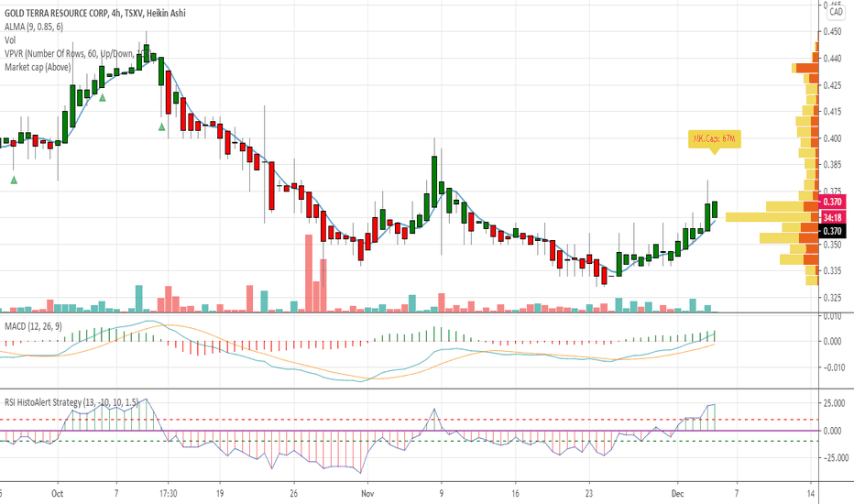This screenshot has width=854, height=504.
Task: Click the 25.000 RSI axis label
Action: click(x=834, y=404)
